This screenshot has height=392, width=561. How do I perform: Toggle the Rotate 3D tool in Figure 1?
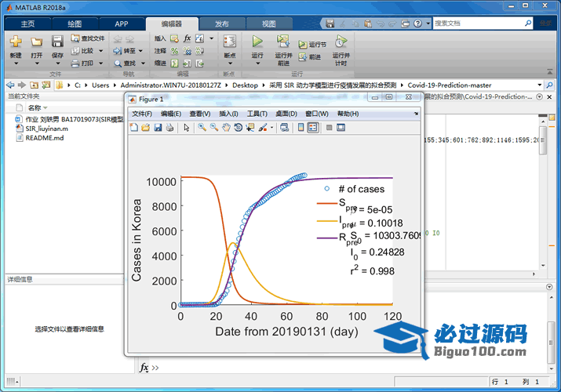coord(238,128)
